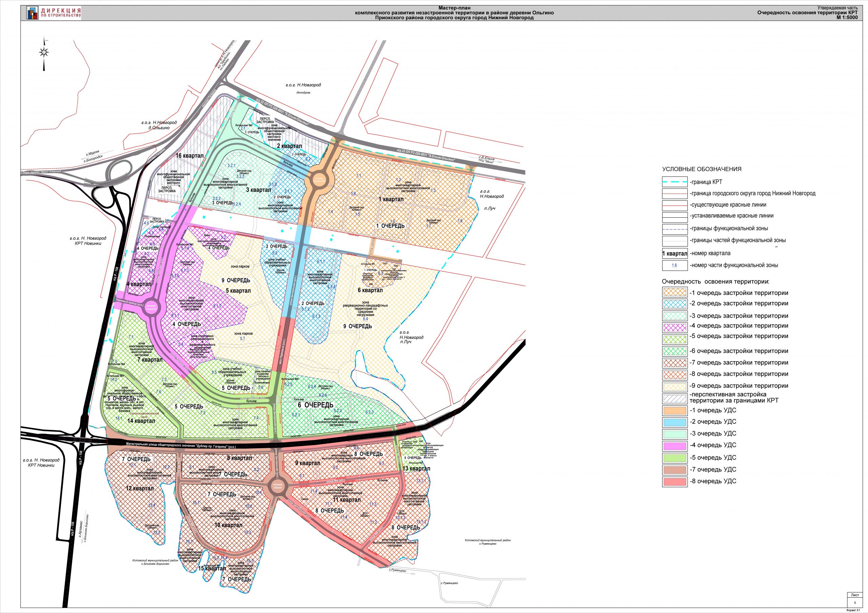Viewport: 868px width, 613px height.
Task: Click the '15 квартал' map label
Action: [212, 568]
